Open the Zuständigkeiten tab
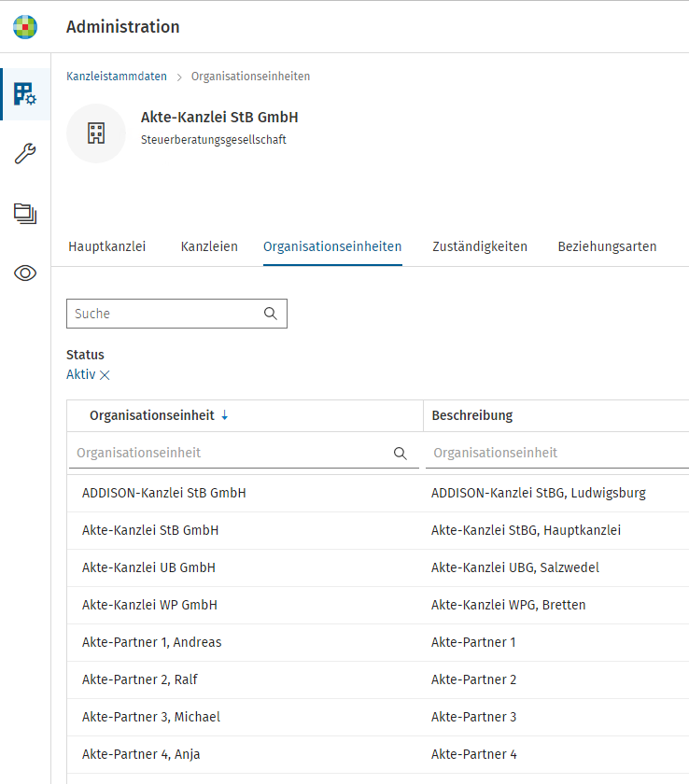689x784 pixels. click(480, 246)
